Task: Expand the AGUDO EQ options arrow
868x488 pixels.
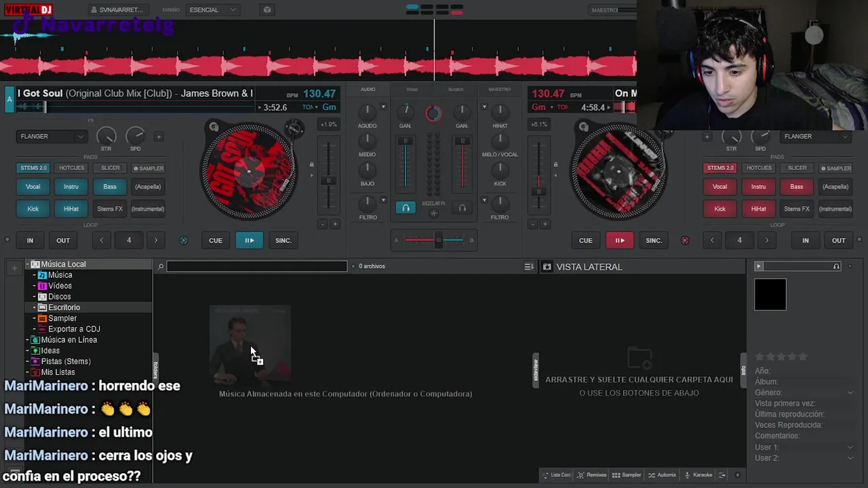Action: (383, 107)
